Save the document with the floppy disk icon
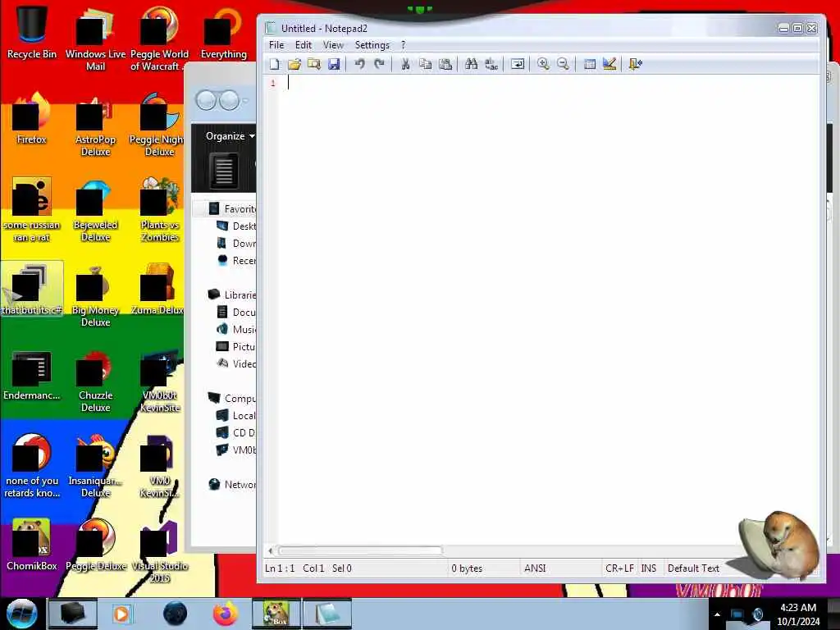Image resolution: width=840 pixels, height=630 pixels. tap(334, 64)
